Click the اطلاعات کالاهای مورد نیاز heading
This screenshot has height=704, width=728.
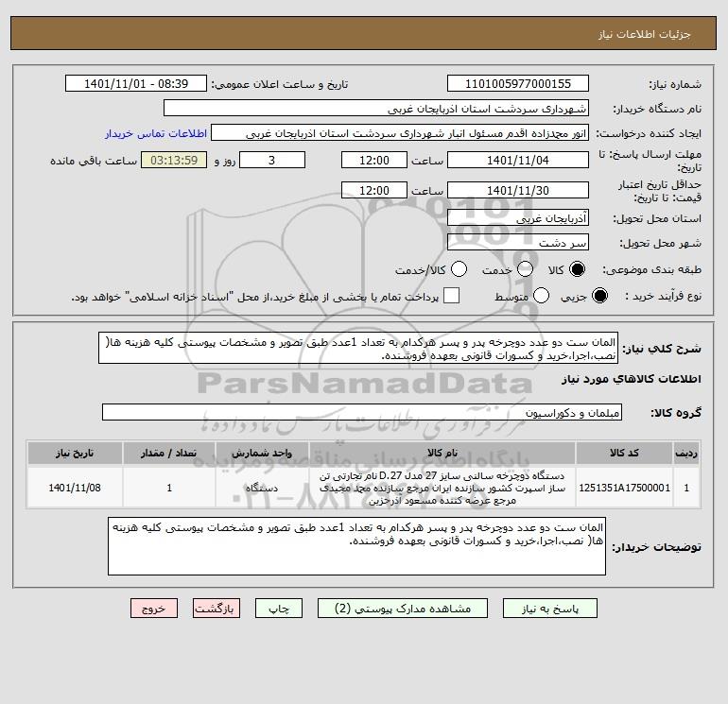[632, 379]
